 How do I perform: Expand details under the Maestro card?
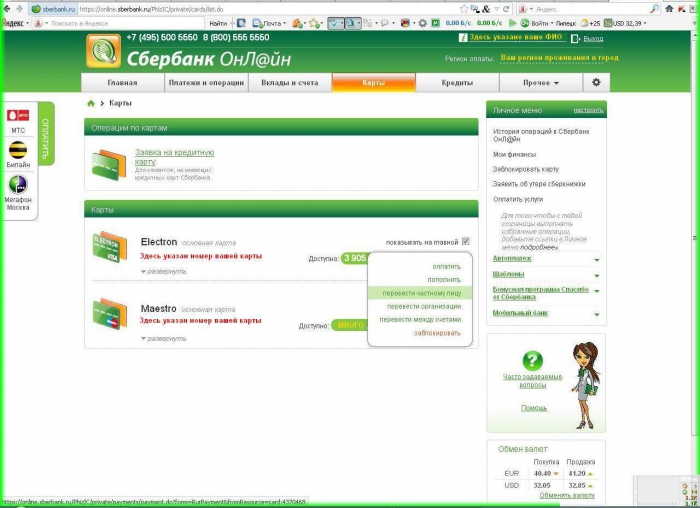point(164,338)
